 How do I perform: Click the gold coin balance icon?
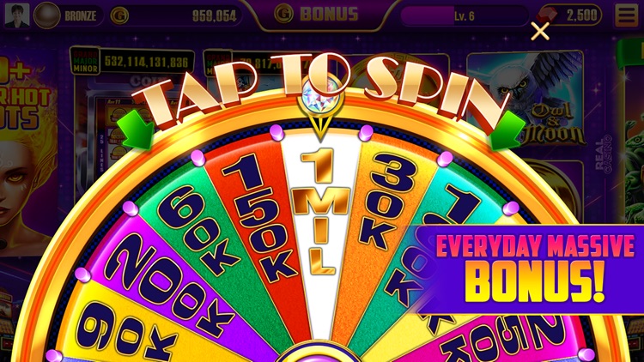point(119,15)
